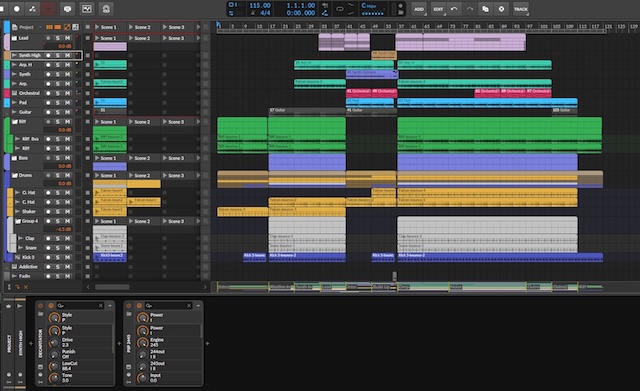Click the Drums group 0.0 dB volume value
This screenshot has width=640, height=391.
click(64, 184)
